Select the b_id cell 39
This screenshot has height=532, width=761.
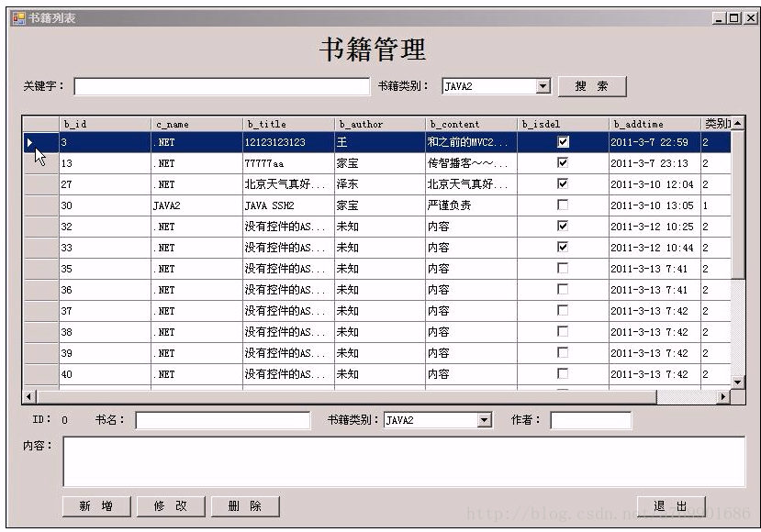coord(105,353)
